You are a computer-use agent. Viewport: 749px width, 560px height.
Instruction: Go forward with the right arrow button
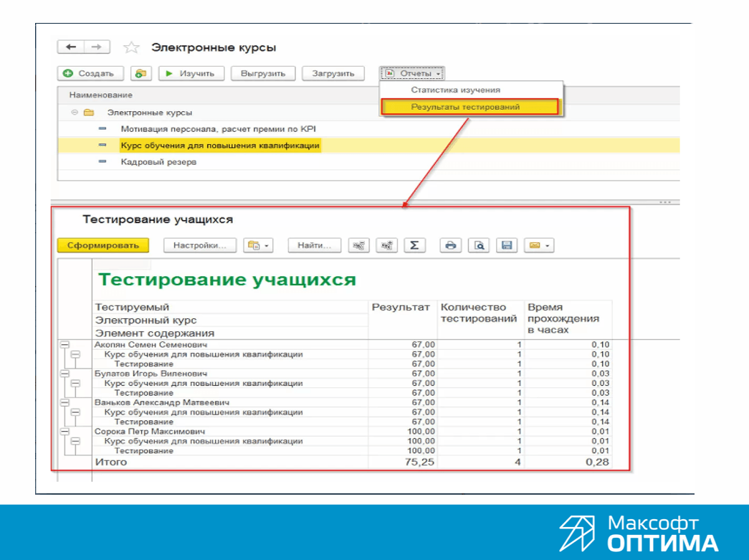97,47
